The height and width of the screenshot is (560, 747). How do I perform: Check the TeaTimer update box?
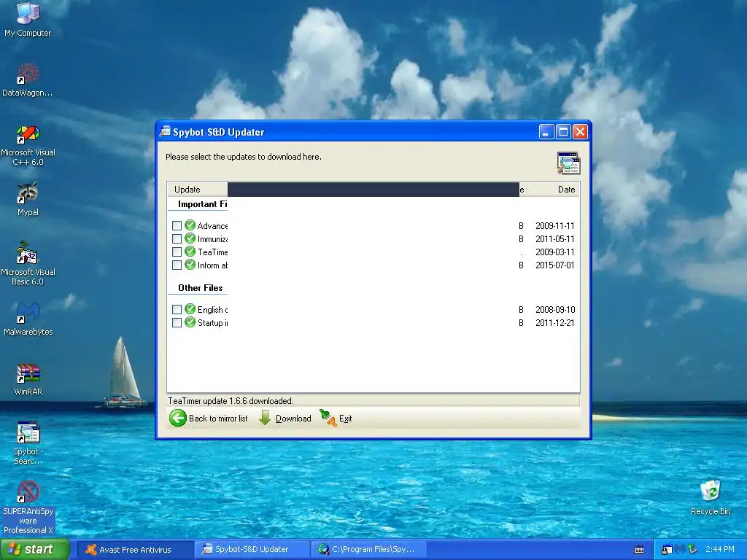(177, 252)
